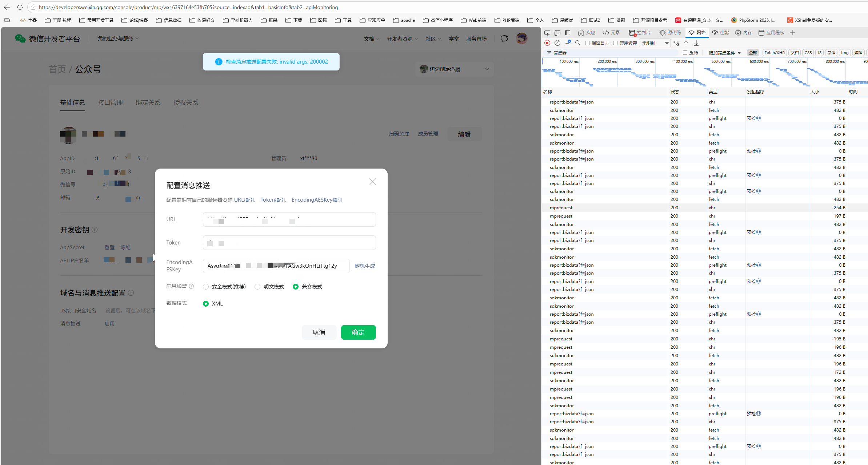868x465 pixels.
Task: Open the network conditions settings icon
Action: (676, 43)
